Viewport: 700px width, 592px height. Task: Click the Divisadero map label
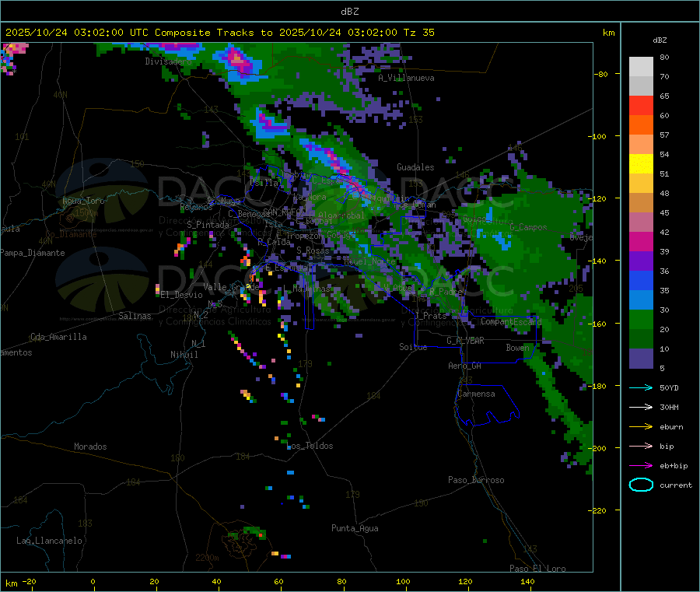pos(168,61)
